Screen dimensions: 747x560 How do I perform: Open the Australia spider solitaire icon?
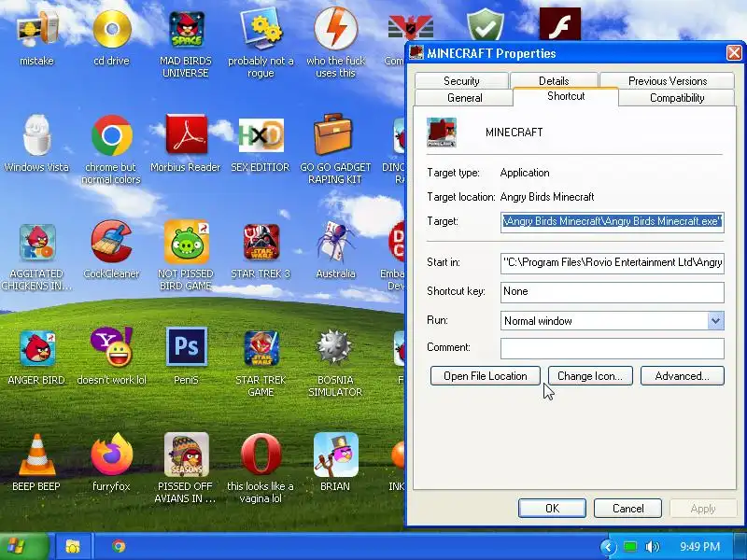click(x=335, y=242)
